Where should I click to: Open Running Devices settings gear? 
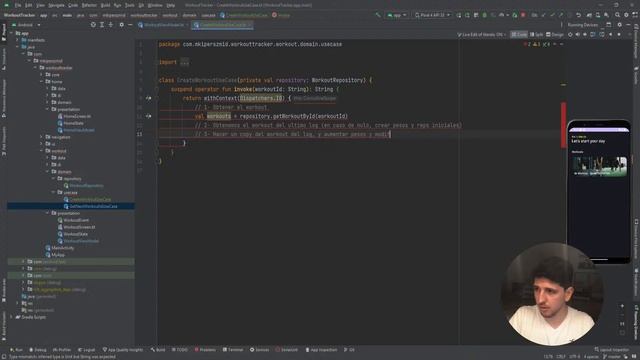[619, 25]
